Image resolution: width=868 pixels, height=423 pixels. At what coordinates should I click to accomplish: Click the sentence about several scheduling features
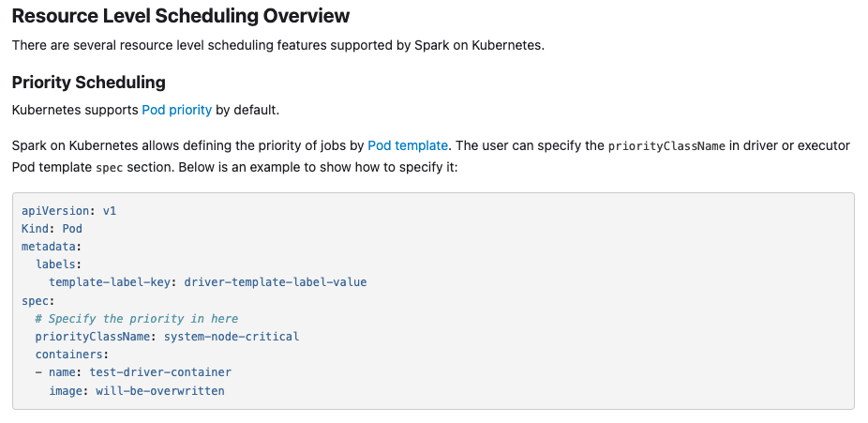(x=278, y=45)
